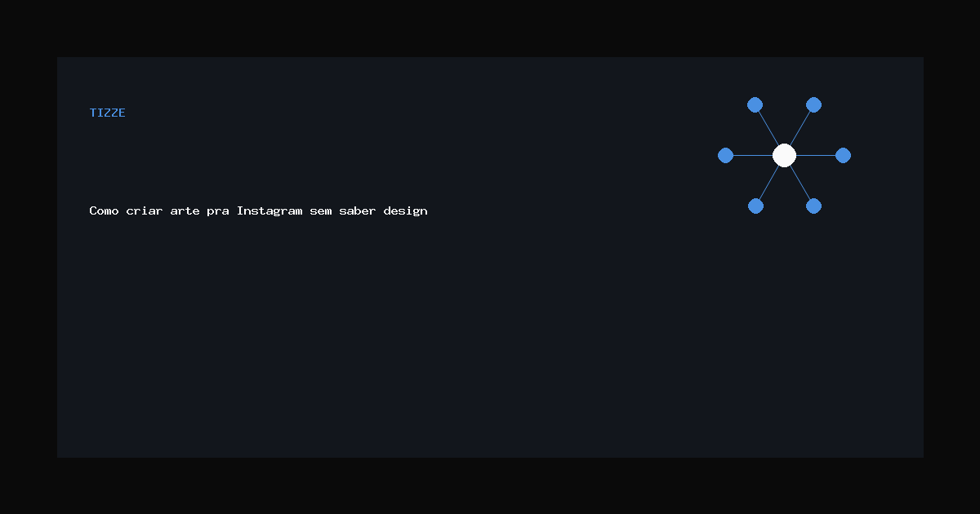Click the spoke leading to the lower-right node
Image resolution: width=980 pixels, height=514 pixels.
[800, 182]
